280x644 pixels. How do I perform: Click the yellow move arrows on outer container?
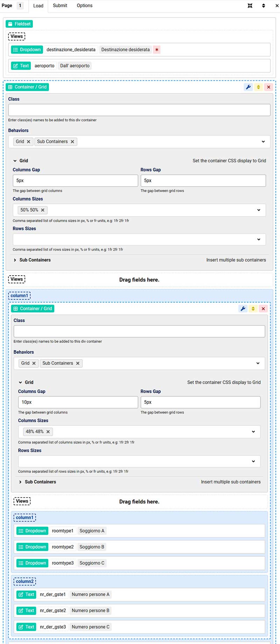(x=258, y=87)
